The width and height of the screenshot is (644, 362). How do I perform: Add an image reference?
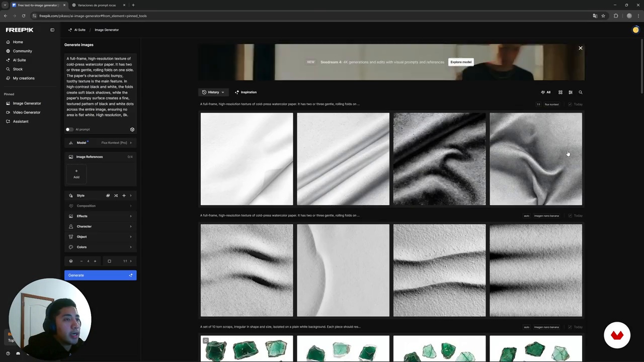click(x=76, y=173)
